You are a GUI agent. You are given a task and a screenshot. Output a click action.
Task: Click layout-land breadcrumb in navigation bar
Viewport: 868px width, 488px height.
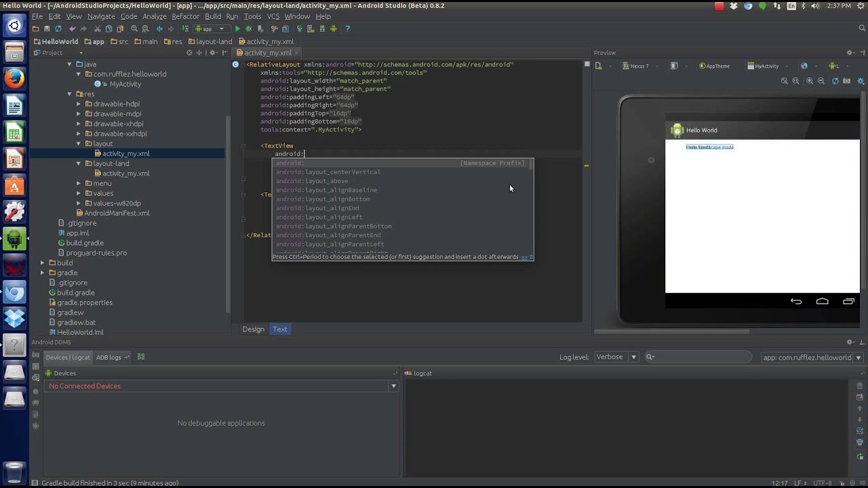click(x=210, y=41)
